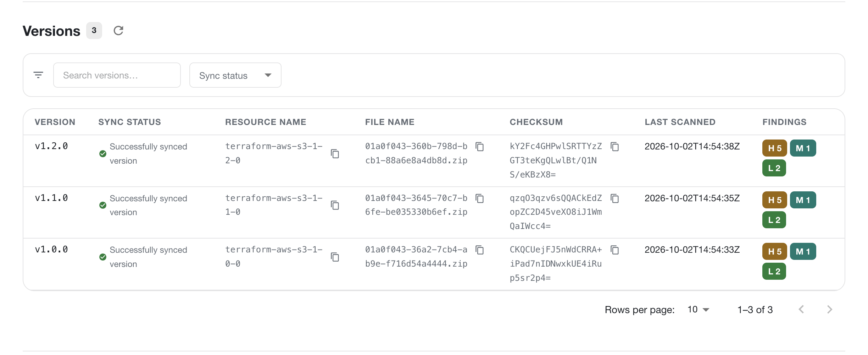The height and width of the screenshot is (355, 868).
Task: Open the filter options icon
Action: click(38, 75)
